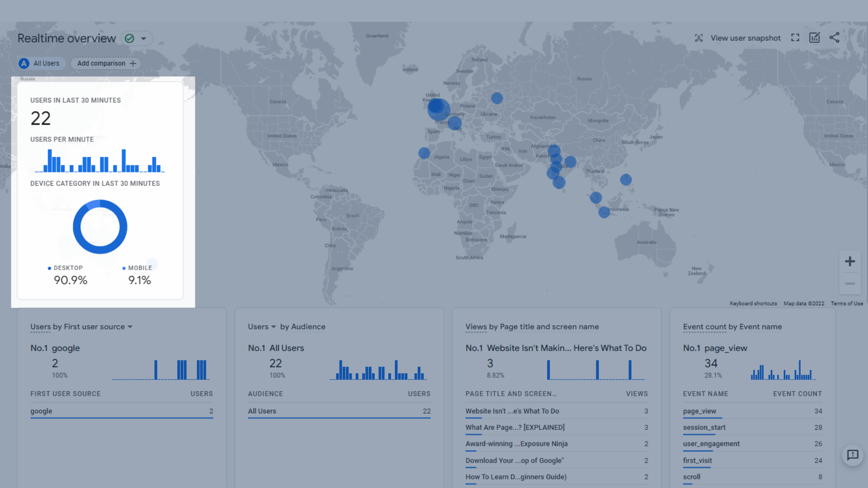The height and width of the screenshot is (488, 868).
Task: Open the Keyboard shortcuts map link
Action: [753, 304]
